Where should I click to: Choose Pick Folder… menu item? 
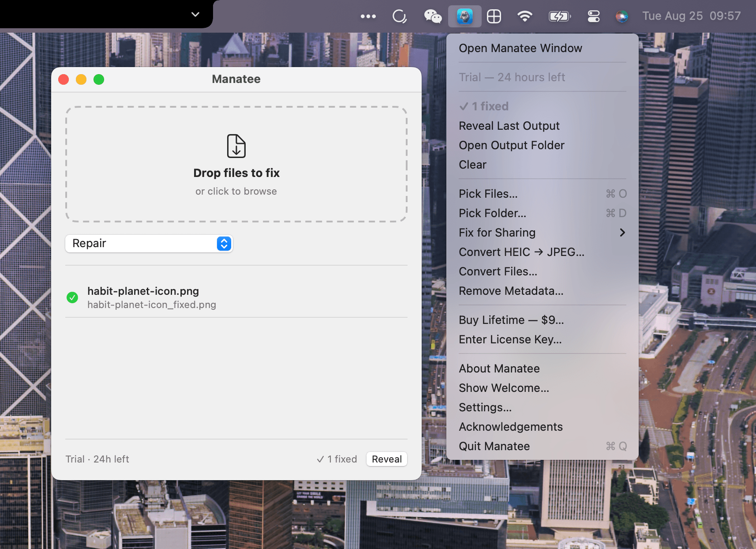pos(543,213)
